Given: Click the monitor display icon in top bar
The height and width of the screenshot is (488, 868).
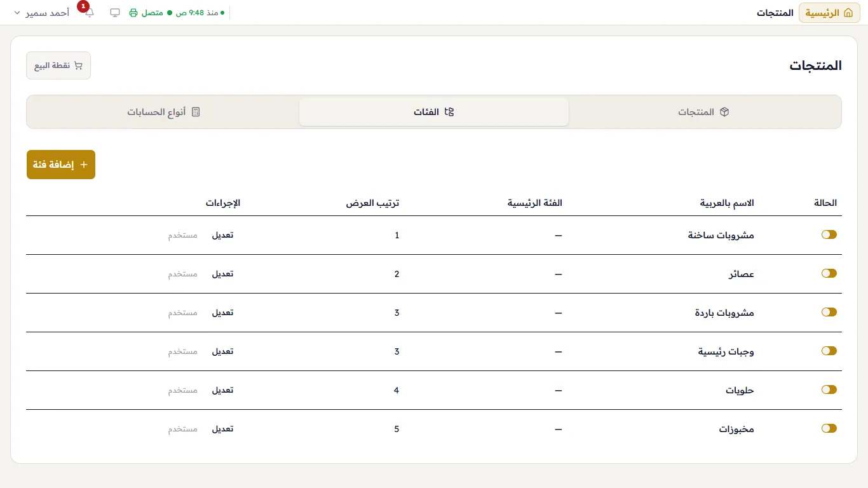Looking at the screenshot, I should click(115, 13).
